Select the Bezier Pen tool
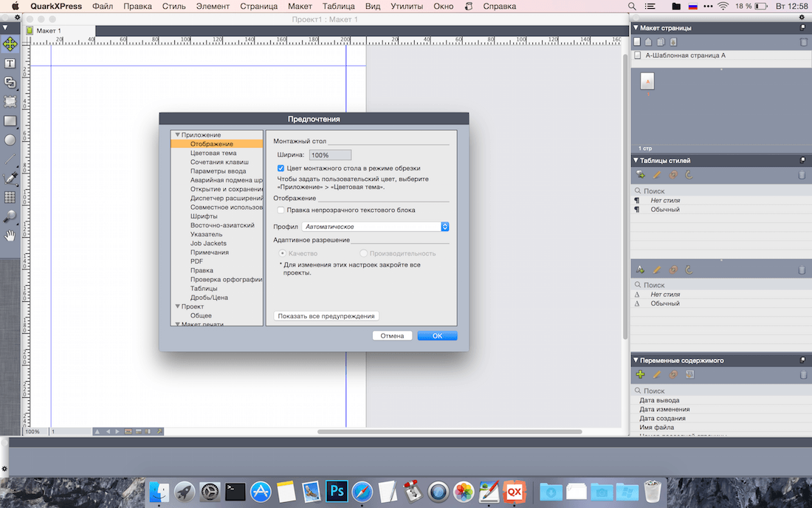The width and height of the screenshot is (812, 508). click(x=10, y=178)
